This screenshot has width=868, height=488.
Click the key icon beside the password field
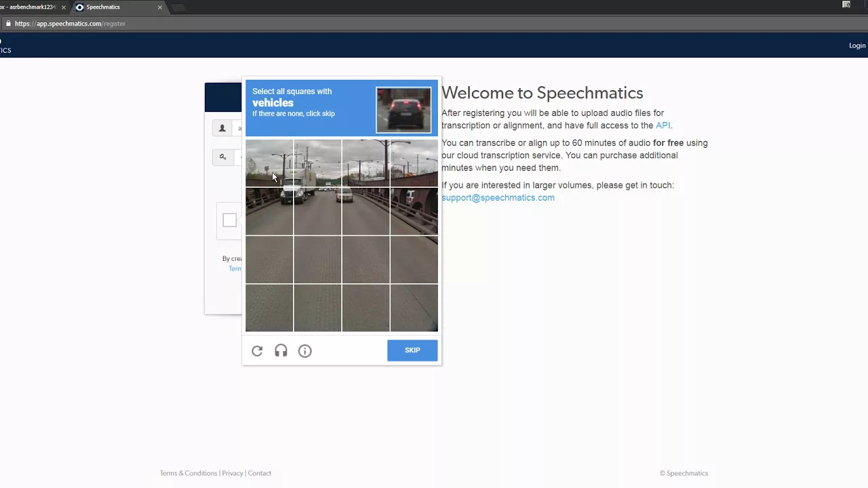pos(222,157)
